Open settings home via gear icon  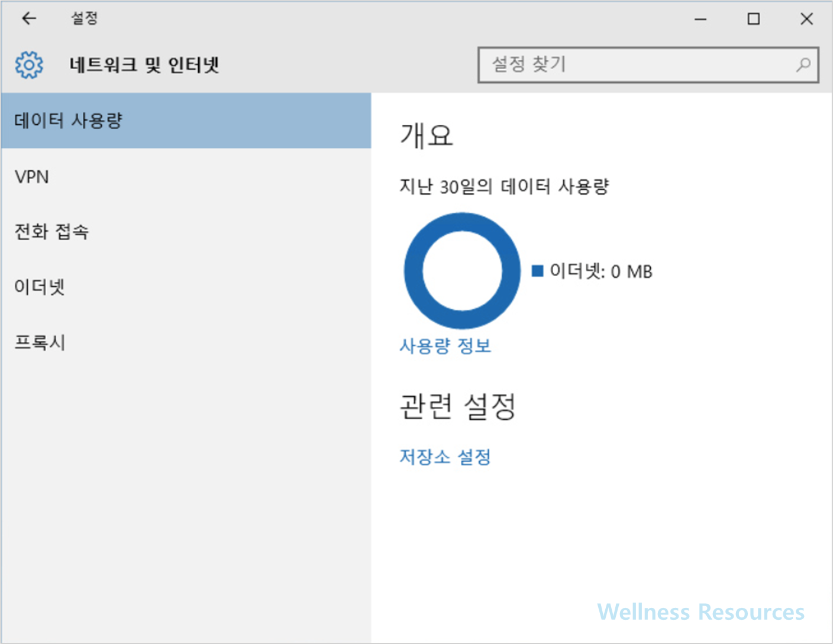tap(29, 64)
